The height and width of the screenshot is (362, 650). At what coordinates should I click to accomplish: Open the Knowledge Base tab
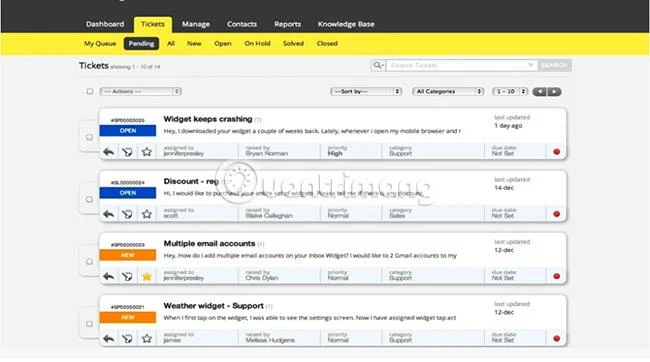346,24
